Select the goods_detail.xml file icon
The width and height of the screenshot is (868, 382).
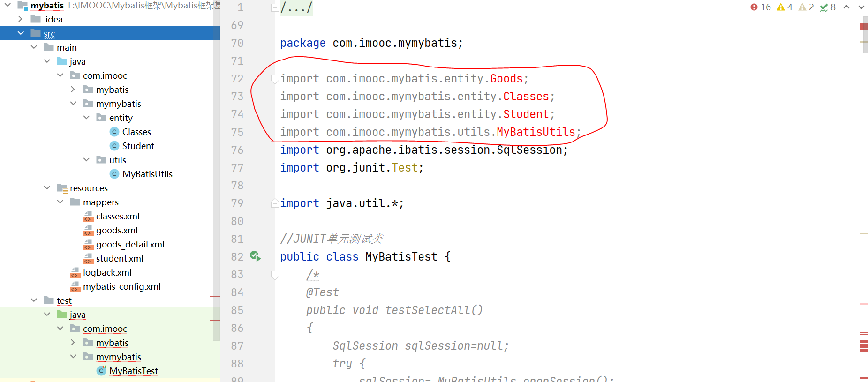click(x=88, y=245)
